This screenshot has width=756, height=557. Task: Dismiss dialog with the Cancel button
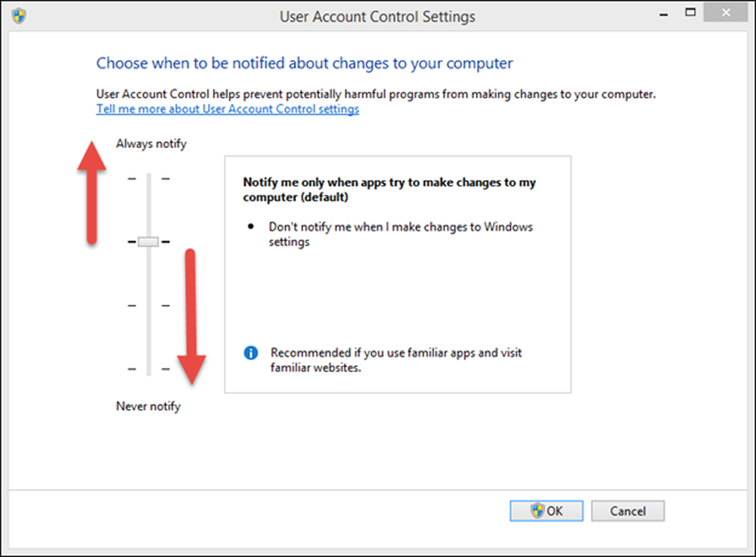point(627,511)
